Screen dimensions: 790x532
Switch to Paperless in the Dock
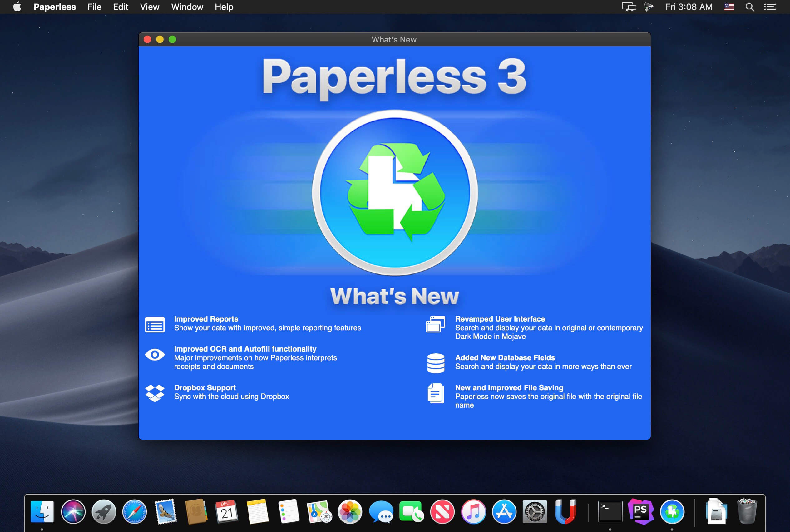point(672,511)
